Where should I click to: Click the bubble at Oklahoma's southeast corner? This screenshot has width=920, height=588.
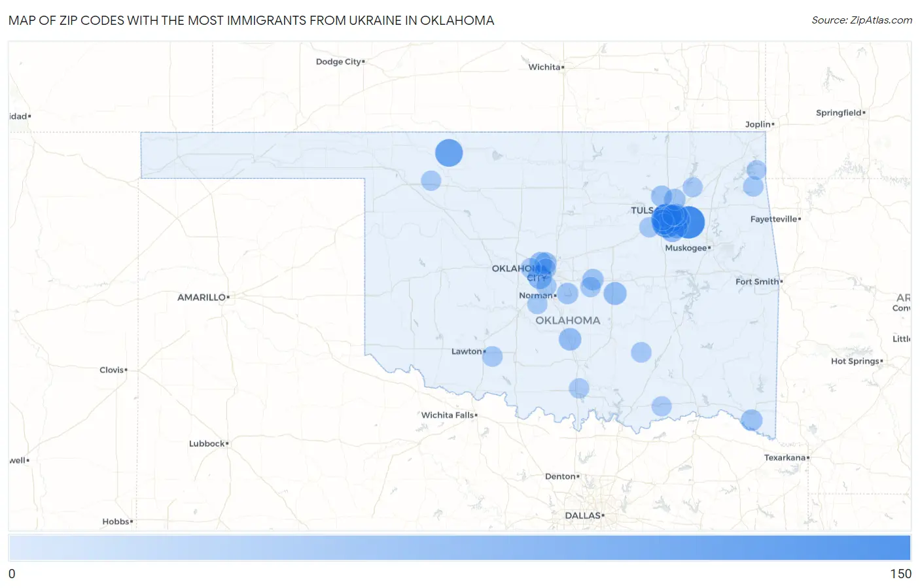click(751, 420)
